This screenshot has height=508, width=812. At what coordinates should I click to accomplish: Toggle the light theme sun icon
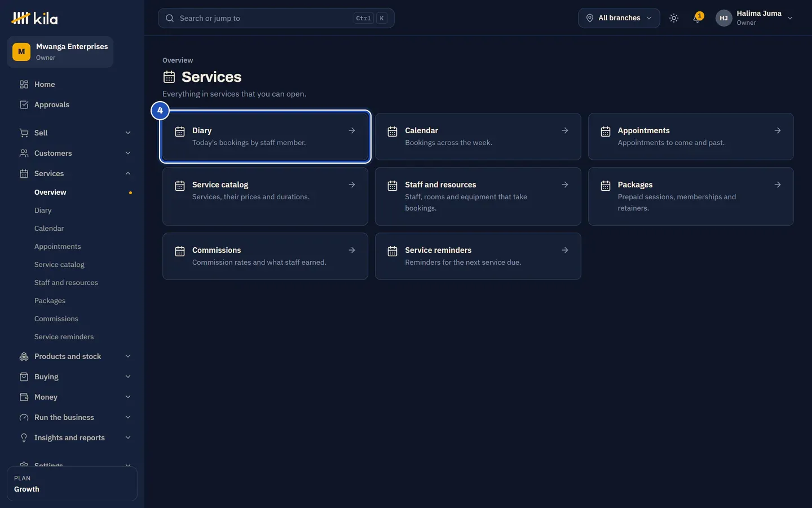[674, 18]
